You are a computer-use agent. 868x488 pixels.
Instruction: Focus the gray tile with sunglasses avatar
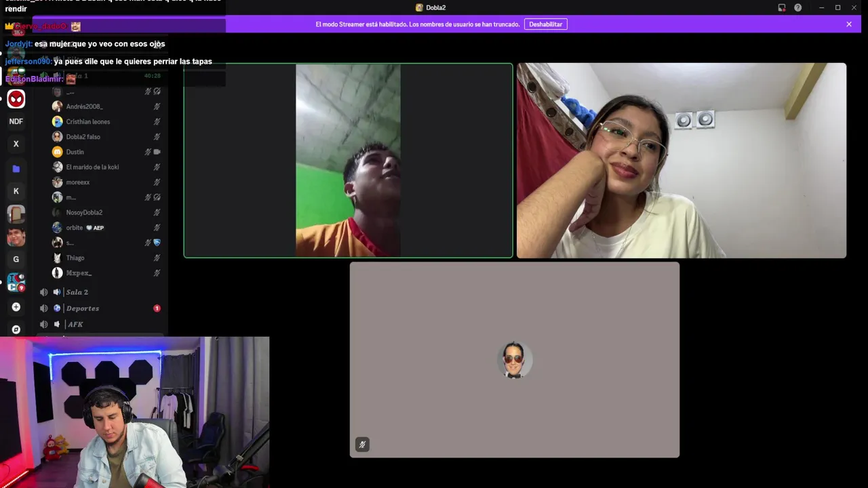pyautogui.click(x=515, y=360)
